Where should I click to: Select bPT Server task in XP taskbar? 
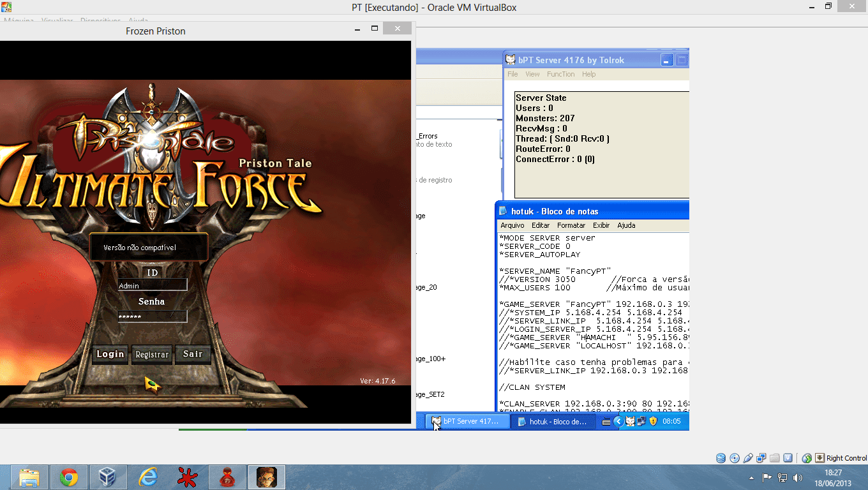pyautogui.click(x=467, y=421)
